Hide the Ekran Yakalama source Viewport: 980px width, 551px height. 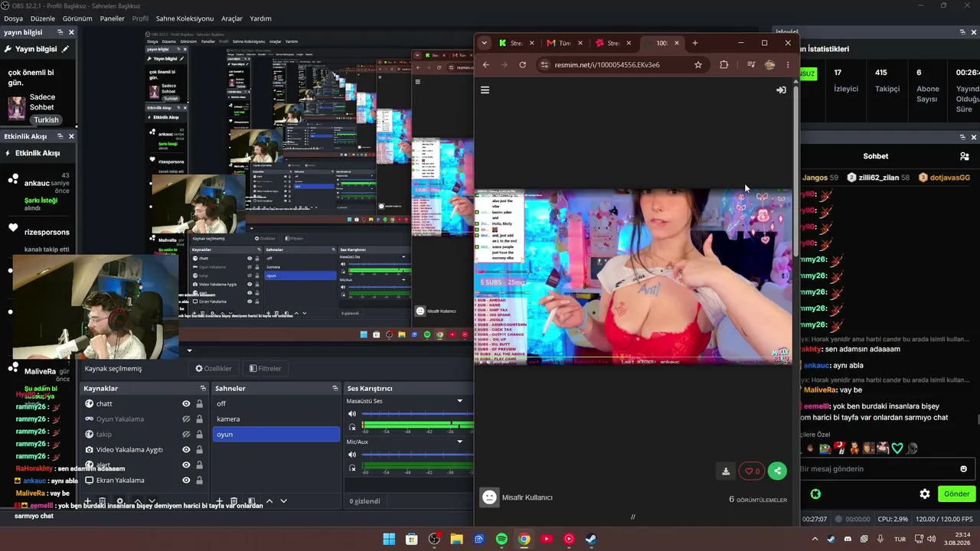click(x=186, y=481)
